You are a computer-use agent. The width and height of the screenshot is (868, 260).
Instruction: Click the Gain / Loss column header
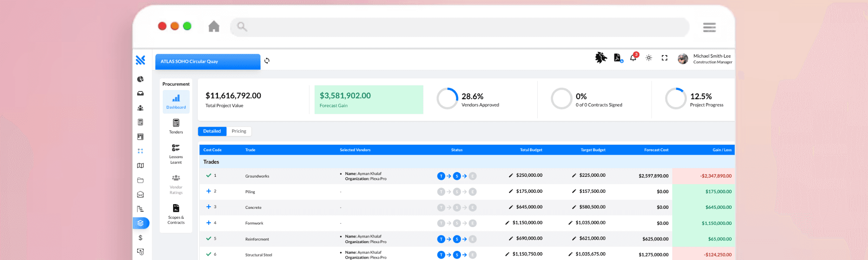pos(722,150)
